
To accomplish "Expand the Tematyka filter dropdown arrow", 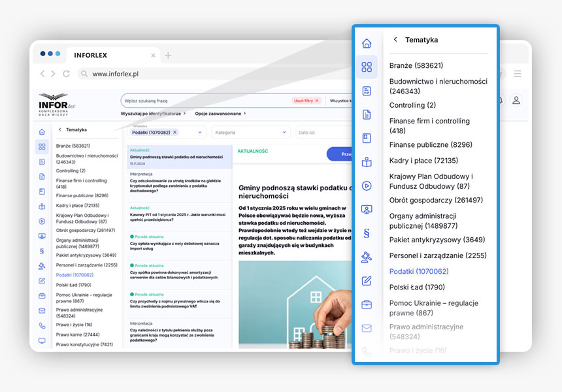I will (x=199, y=132).
